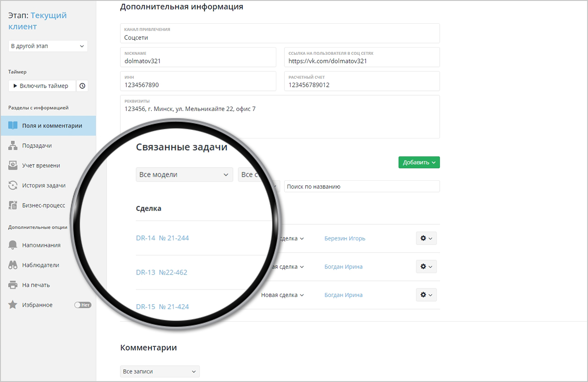588x382 pixels.
Task: Click the Подзадачи hierarchy icon
Action: click(13, 146)
